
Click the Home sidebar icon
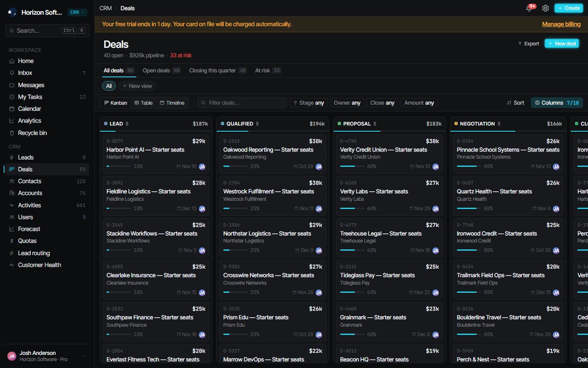pyautogui.click(x=12, y=61)
